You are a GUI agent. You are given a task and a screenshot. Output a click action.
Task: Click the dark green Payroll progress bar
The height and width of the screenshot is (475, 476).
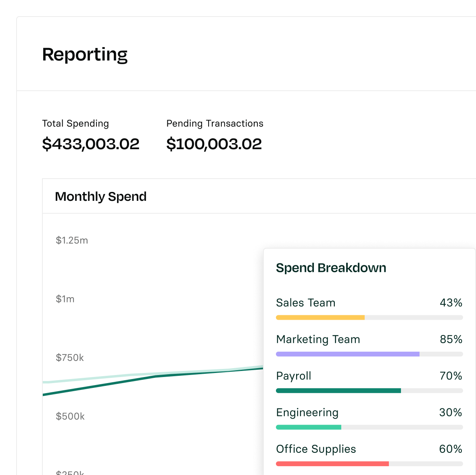coord(338,391)
